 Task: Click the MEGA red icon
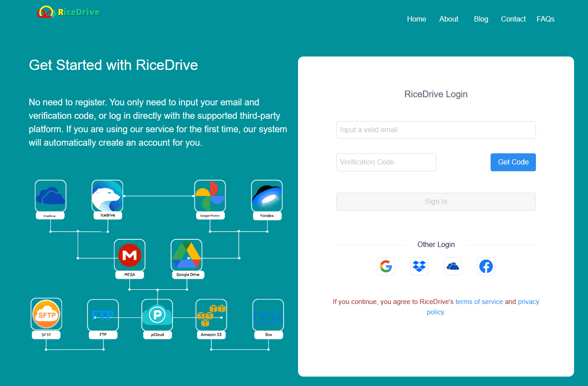[x=130, y=255]
